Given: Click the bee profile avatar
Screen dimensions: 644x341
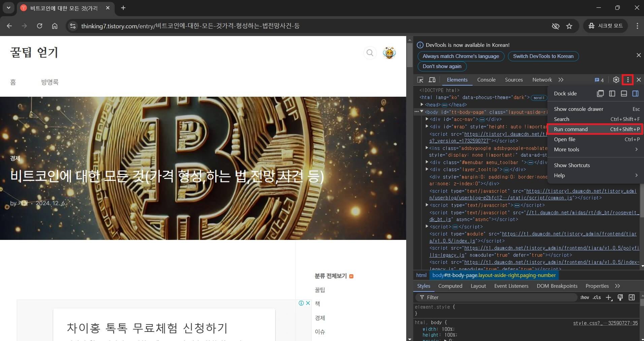Looking at the screenshot, I should click(389, 53).
